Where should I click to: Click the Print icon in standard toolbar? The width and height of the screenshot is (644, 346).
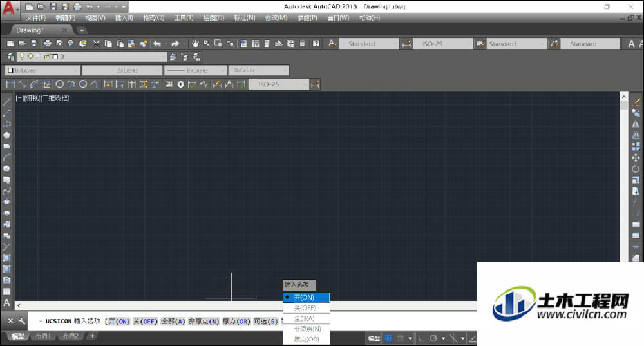[48, 44]
